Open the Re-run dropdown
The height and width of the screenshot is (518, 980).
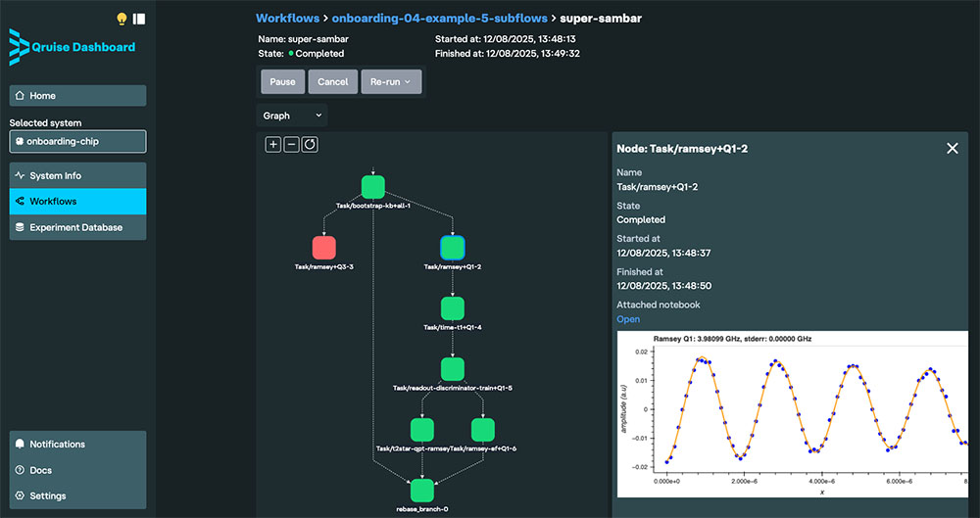point(391,81)
